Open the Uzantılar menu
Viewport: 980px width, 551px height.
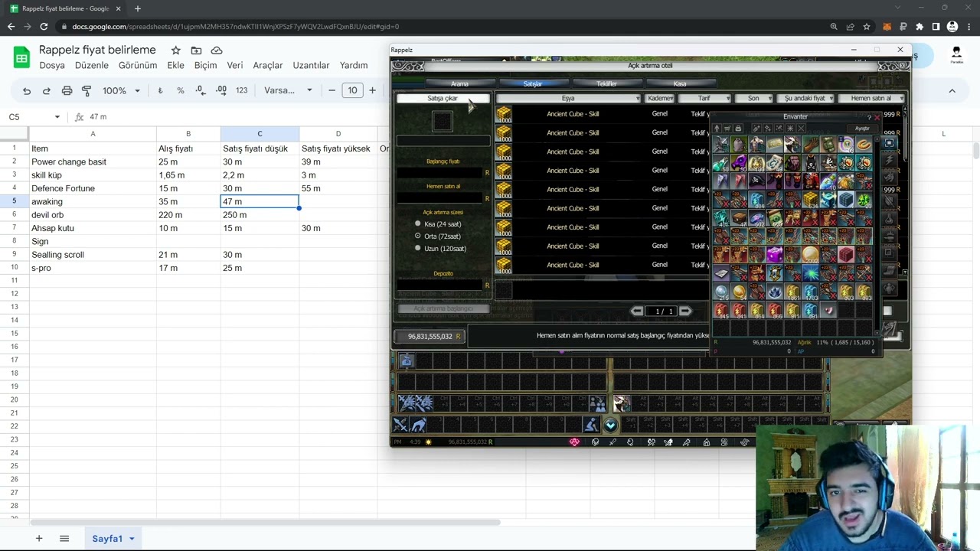[311, 66]
